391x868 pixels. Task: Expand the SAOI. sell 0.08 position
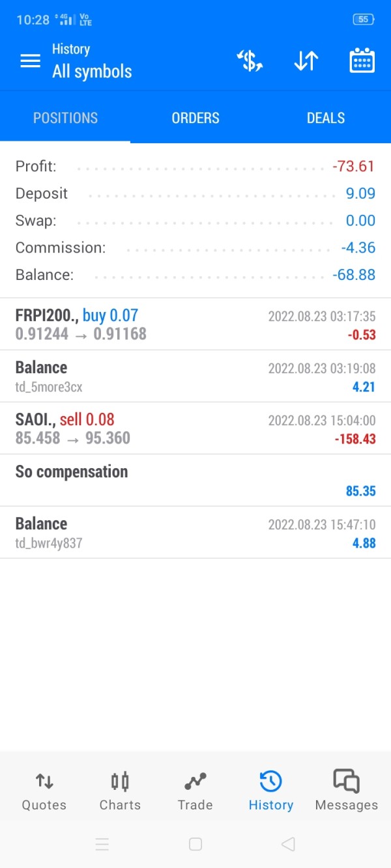click(195, 428)
